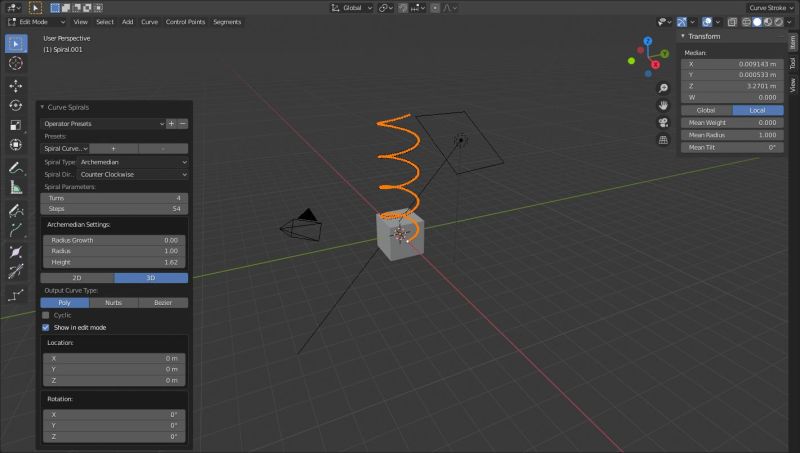Collapse the Curve Spirals panel

point(42,107)
